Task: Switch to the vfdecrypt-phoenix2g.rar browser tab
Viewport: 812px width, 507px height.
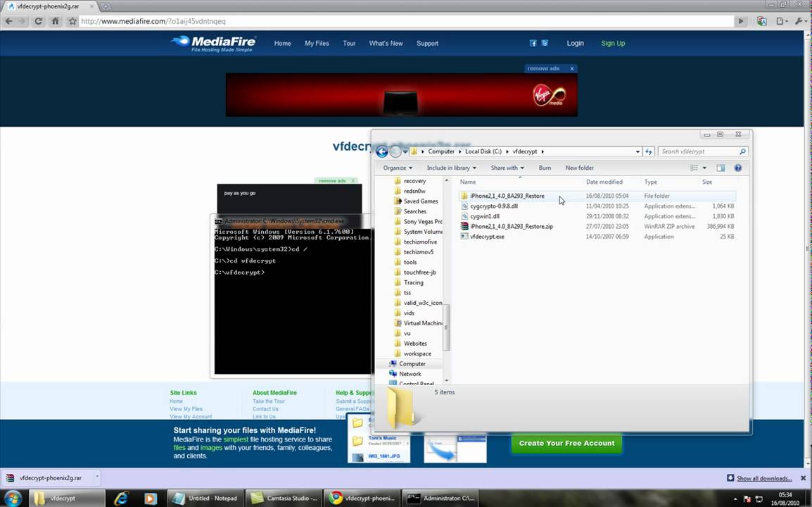Action: tap(49, 6)
